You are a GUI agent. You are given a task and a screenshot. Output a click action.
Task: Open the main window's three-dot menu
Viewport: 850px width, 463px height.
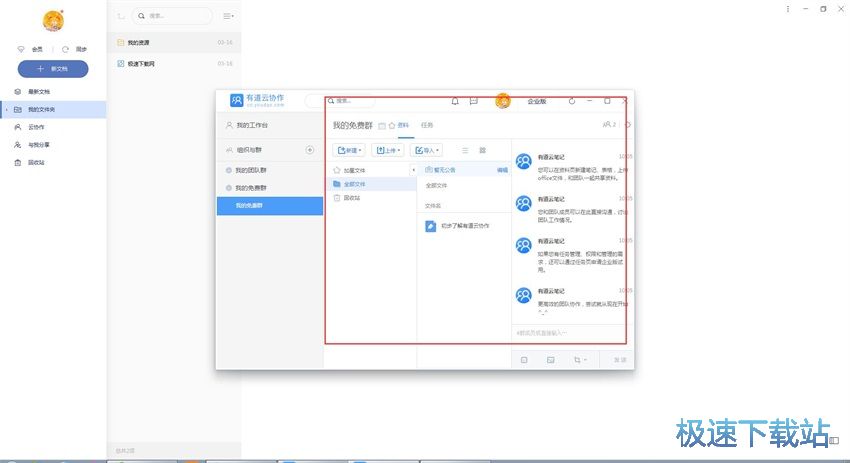click(x=788, y=9)
